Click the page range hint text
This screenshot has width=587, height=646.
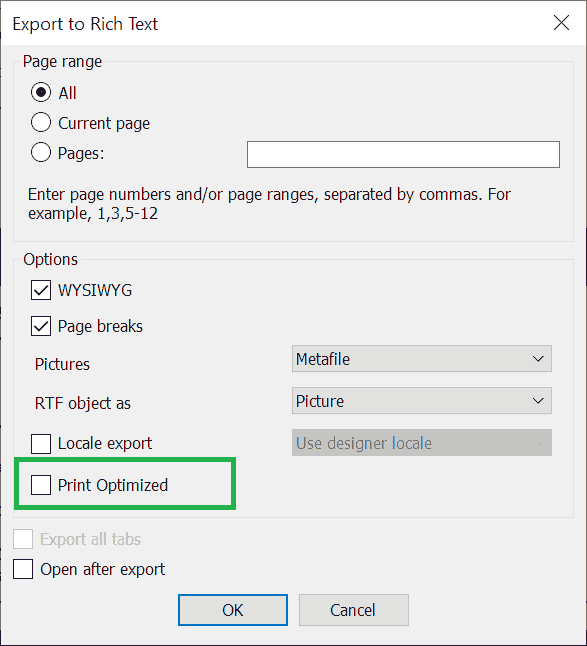[269, 204]
